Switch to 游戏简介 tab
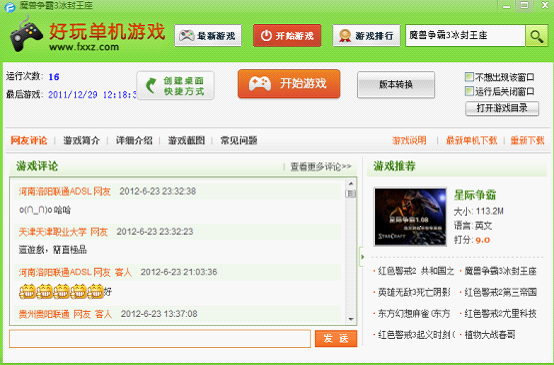Screen dimensions: 554x365 click(x=81, y=140)
